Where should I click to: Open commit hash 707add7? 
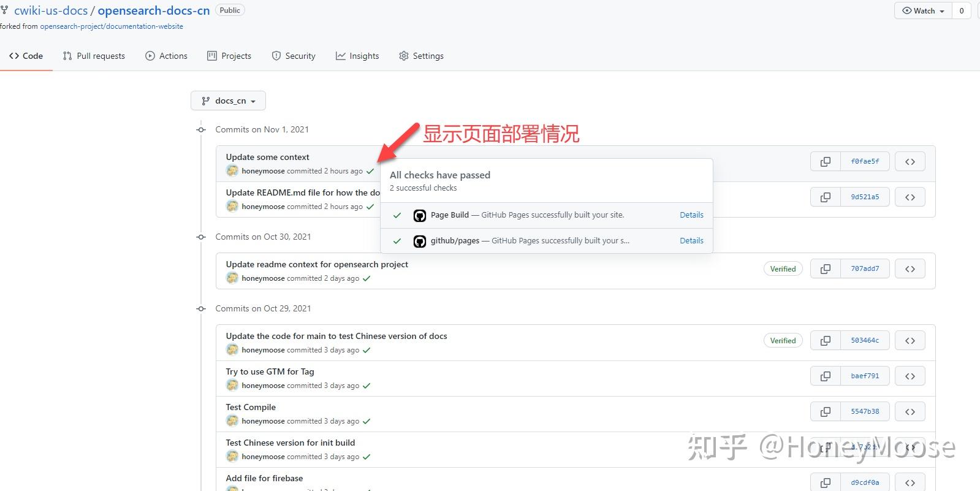click(x=865, y=269)
